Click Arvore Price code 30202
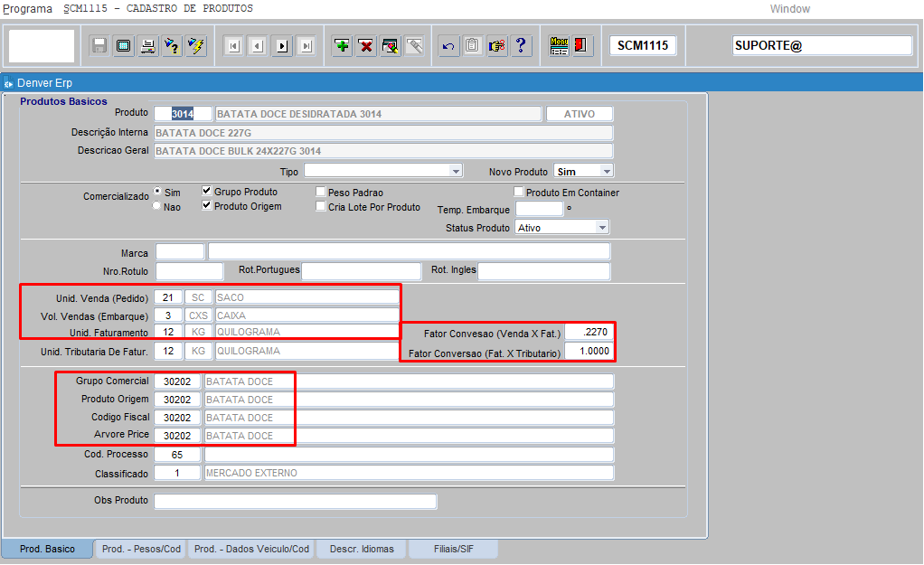This screenshot has width=924, height=565. [x=177, y=436]
